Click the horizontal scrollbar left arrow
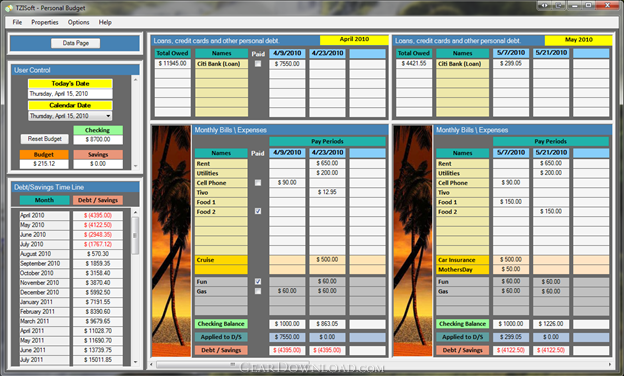Image resolution: width=624 pixels, height=376 pixels. (151, 364)
